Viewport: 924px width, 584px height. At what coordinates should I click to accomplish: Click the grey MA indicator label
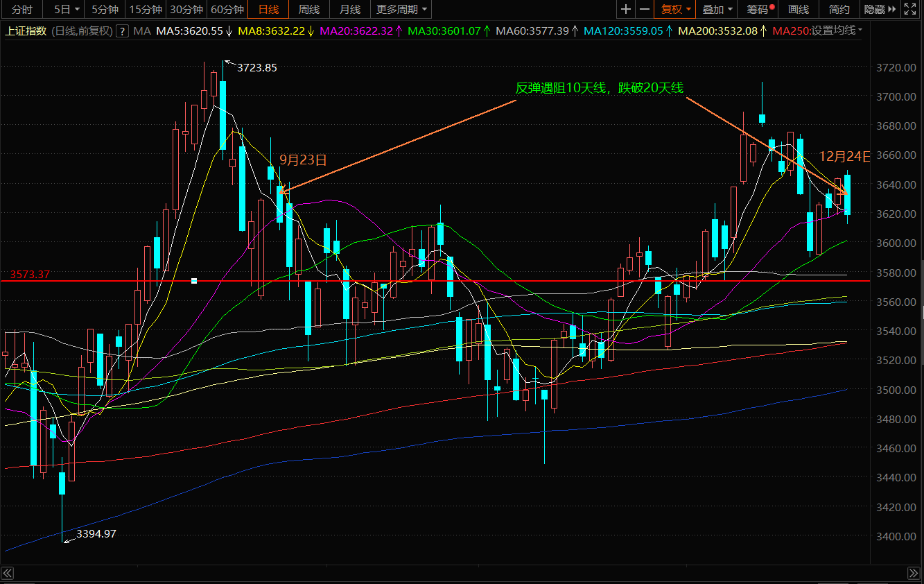pyautogui.click(x=142, y=31)
